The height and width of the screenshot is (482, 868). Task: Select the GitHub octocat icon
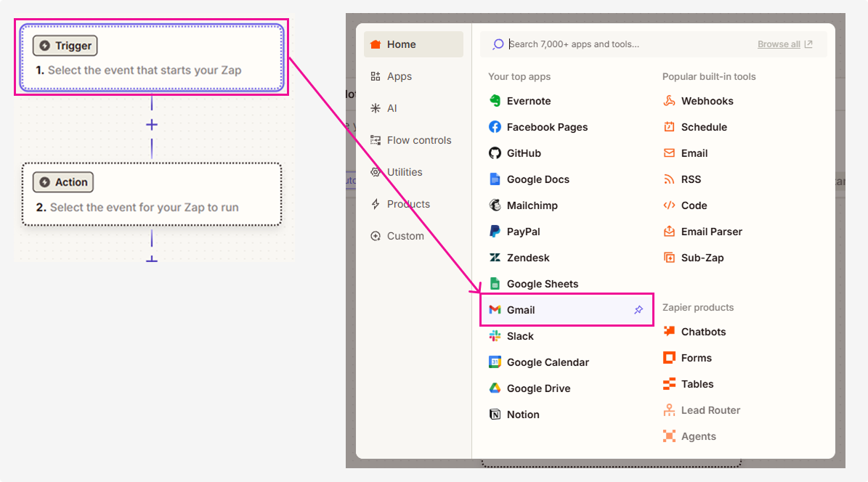point(495,153)
